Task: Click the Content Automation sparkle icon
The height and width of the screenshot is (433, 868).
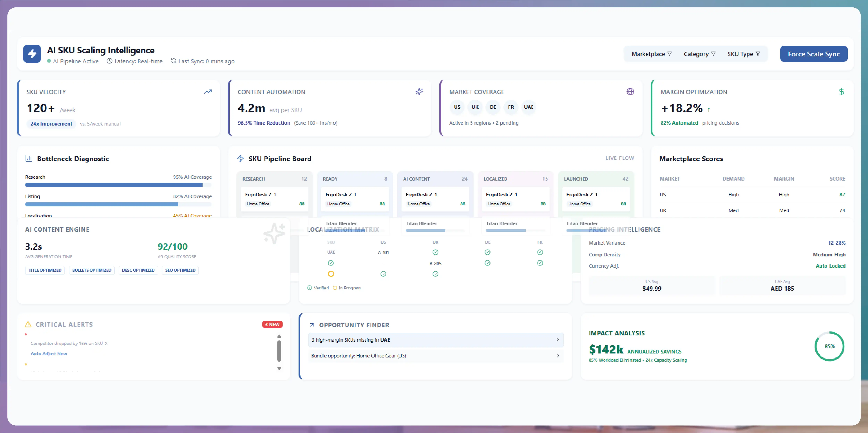Action: (x=419, y=92)
